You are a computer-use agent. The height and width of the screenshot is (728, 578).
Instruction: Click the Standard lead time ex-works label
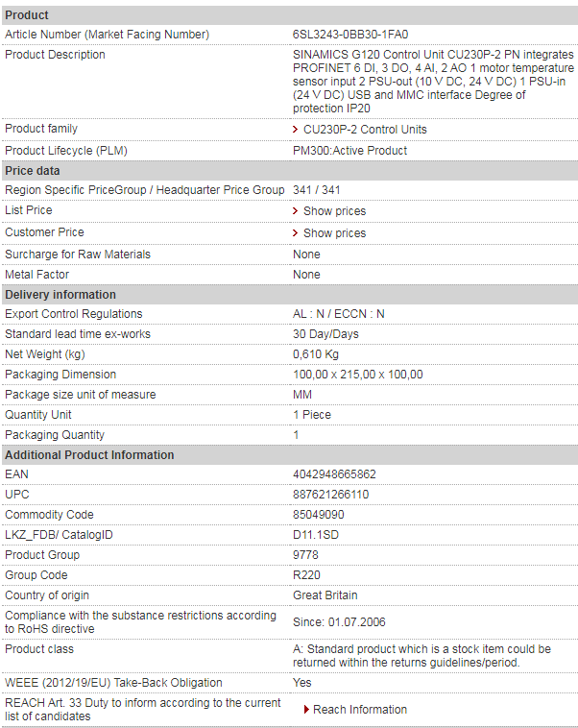point(78,334)
